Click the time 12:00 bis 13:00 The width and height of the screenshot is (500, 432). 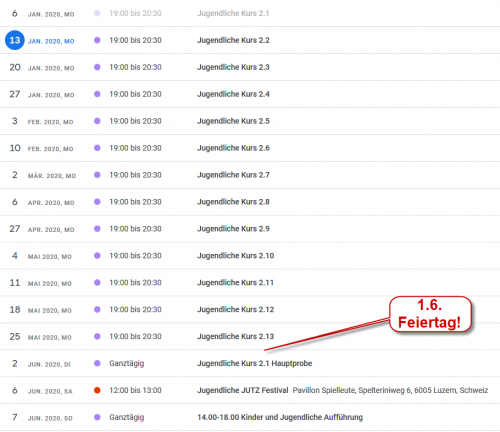click(x=135, y=390)
